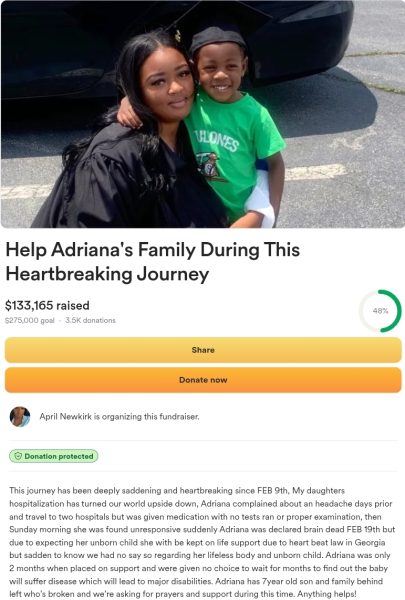Viewport: 405px width, 600px height.
Task: Click the green shield icon in the badge
Action: (18, 456)
